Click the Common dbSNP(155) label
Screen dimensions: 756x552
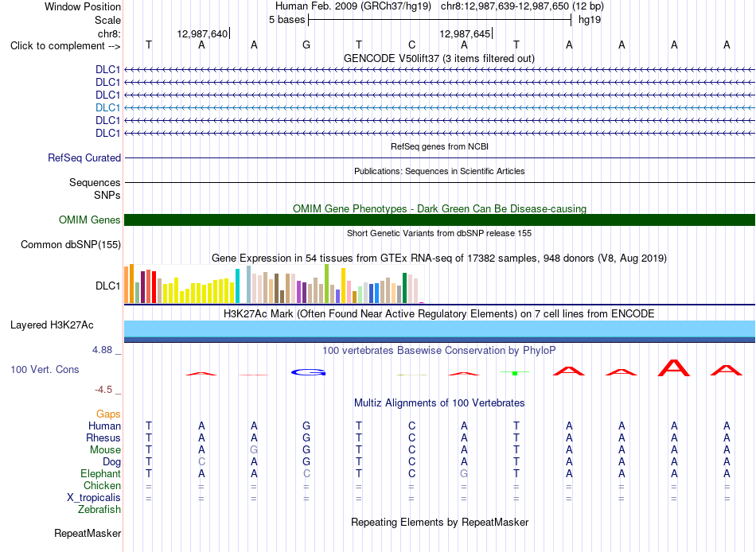70,244
